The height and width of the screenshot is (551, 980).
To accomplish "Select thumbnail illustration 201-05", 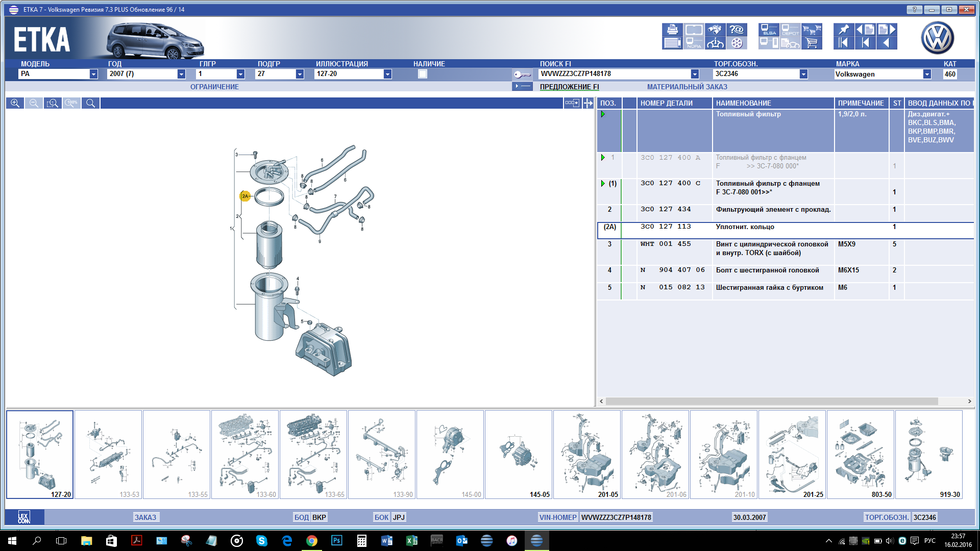I will pyautogui.click(x=587, y=454).
